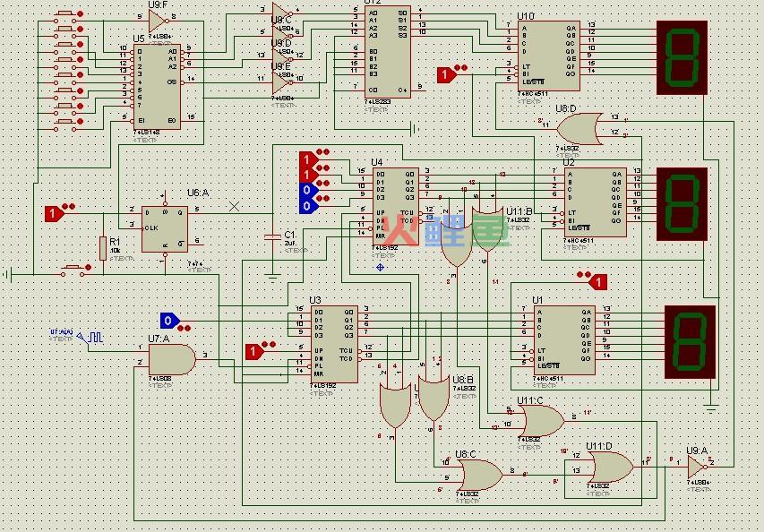This screenshot has height=532, width=764.
Task: Select resistor R1
Action: 103,248
